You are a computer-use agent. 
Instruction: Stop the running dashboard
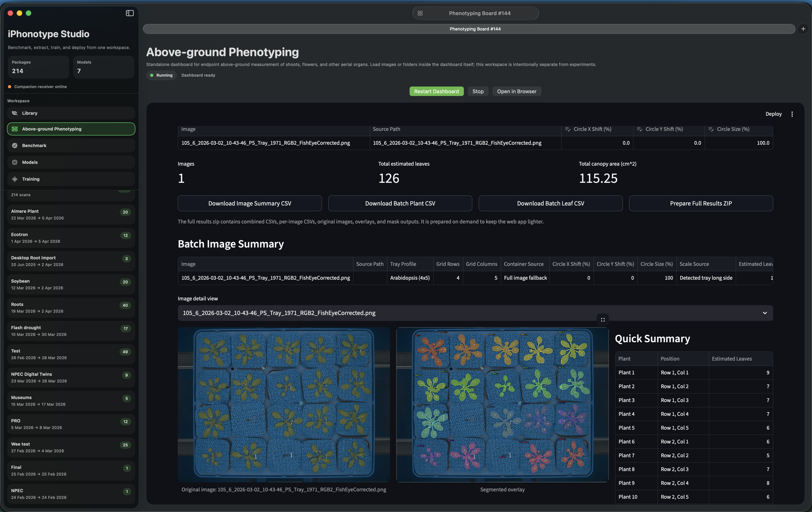[478, 91]
